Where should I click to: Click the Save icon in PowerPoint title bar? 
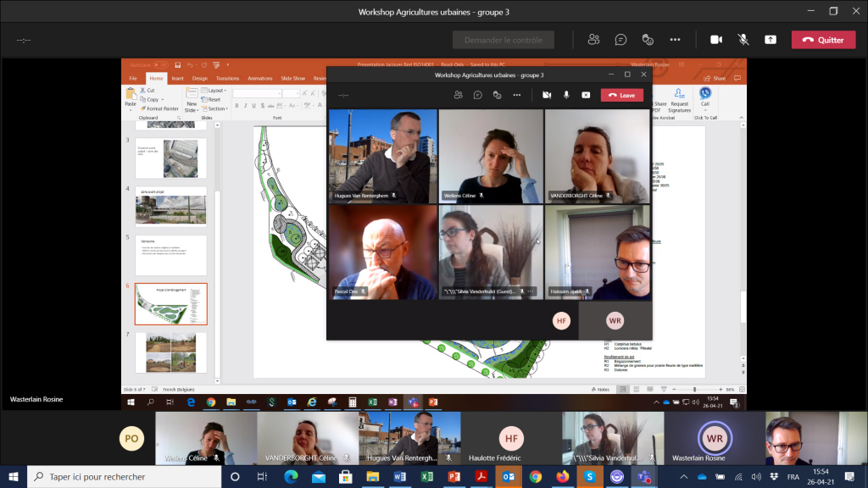pos(178,64)
